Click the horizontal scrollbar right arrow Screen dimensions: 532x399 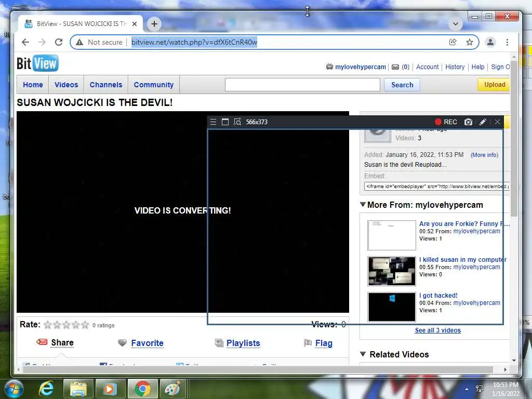[505, 369]
